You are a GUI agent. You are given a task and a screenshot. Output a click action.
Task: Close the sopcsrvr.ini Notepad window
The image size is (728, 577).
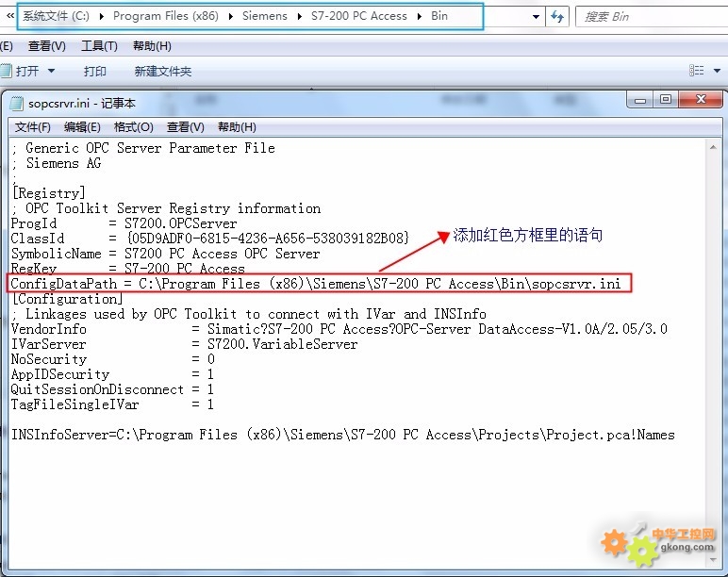point(701,100)
